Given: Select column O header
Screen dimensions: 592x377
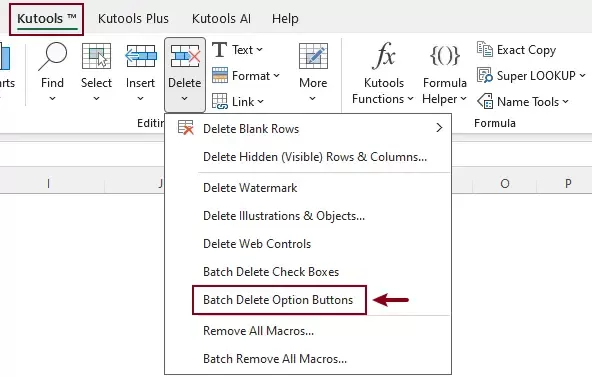Looking at the screenshot, I should 504,183.
